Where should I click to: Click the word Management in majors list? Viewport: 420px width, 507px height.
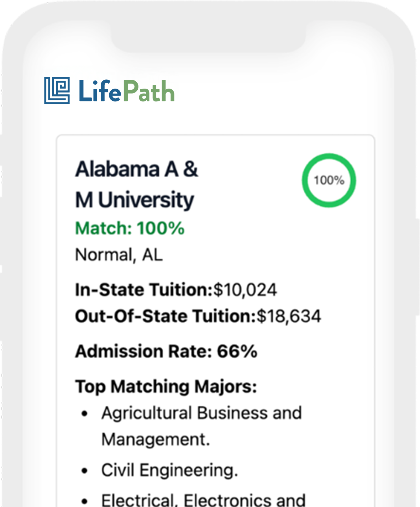pyautogui.click(x=156, y=439)
